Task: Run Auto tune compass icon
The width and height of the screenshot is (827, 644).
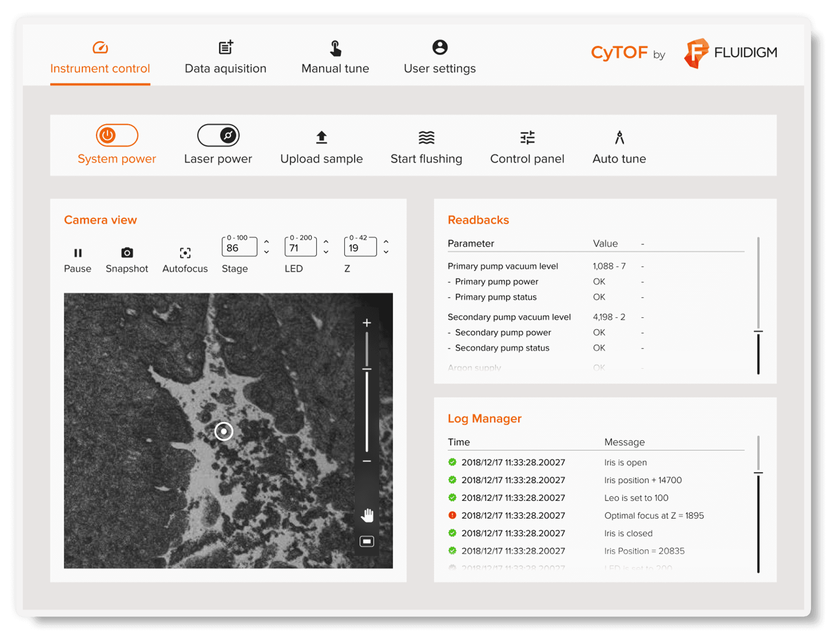Action: (619, 137)
